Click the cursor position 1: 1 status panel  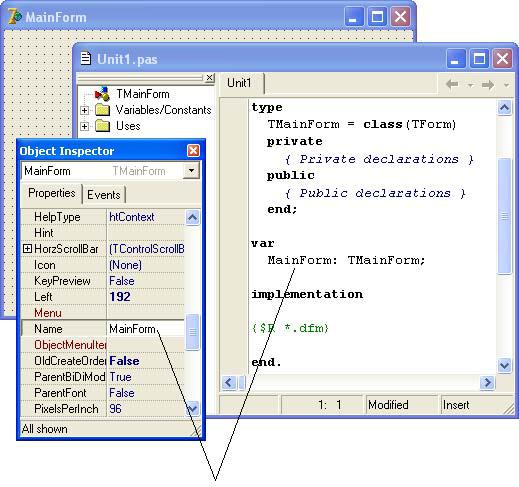321,405
